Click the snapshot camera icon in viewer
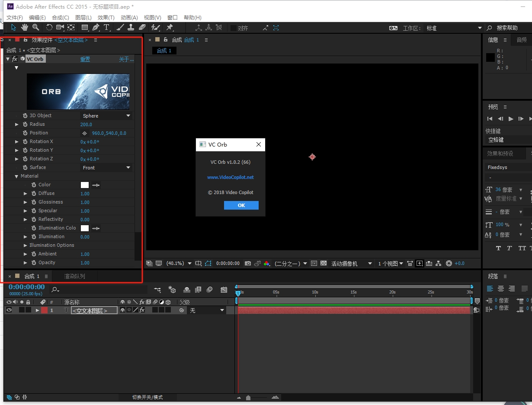Image resolution: width=532 pixels, height=405 pixels. [248, 263]
